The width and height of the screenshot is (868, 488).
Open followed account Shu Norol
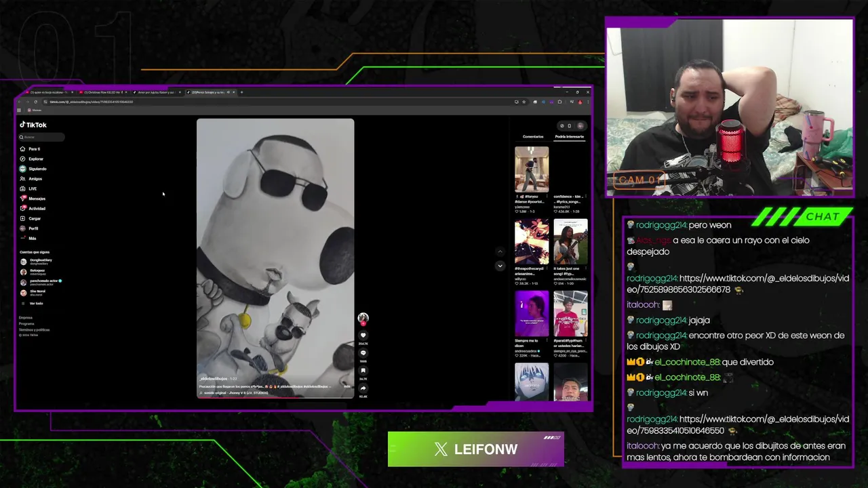click(x=33, y=292)
